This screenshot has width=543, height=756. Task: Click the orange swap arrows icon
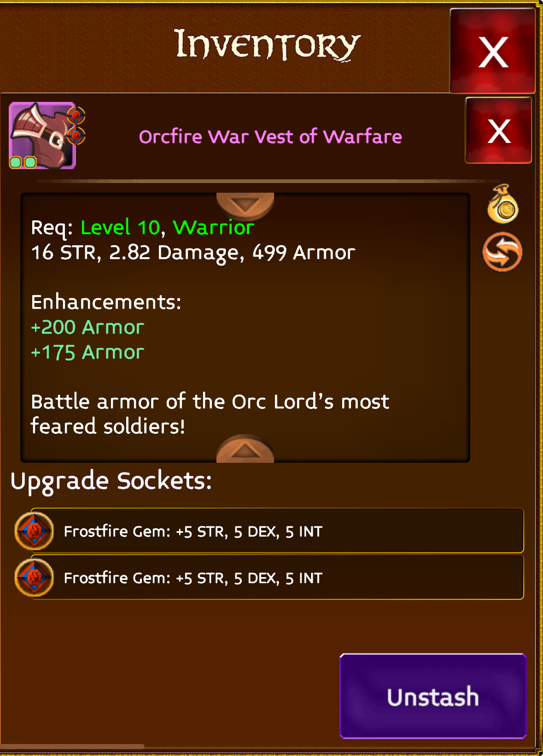(502, 252)
